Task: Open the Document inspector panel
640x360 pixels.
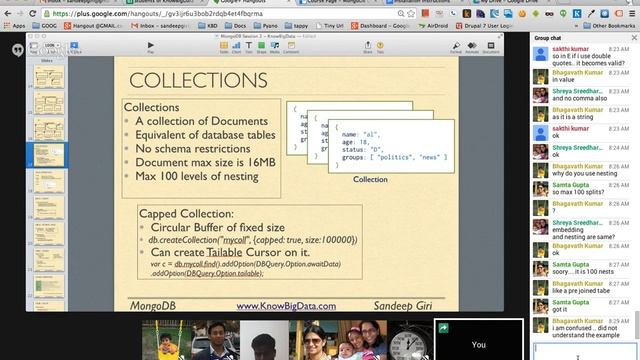Action: (491, 47)
